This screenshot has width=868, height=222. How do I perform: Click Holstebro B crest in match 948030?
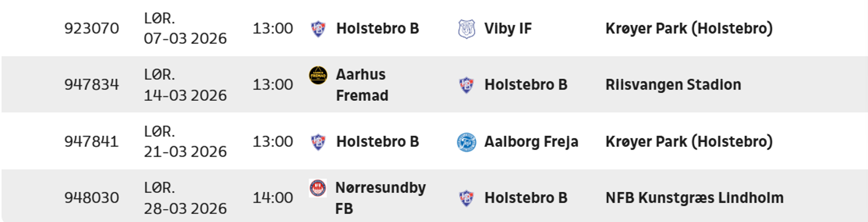466,198
